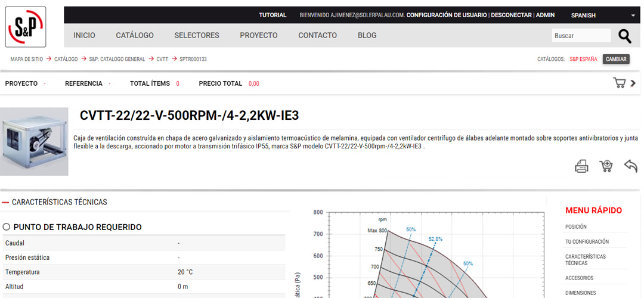The image size is (644, 298).
Task: Click the magnifying glass search icon
Action: pyautogui.click(x=624, y=36)
